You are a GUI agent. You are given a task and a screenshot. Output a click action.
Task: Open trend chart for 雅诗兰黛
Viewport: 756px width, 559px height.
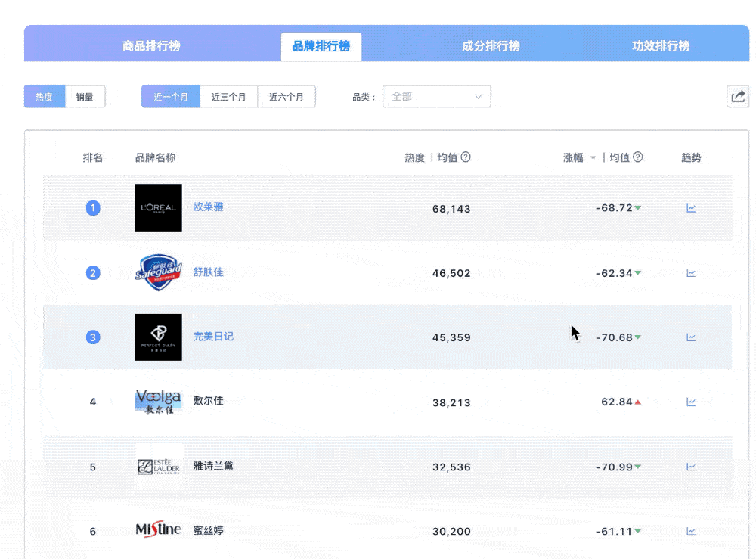click(x=691, y=467)
